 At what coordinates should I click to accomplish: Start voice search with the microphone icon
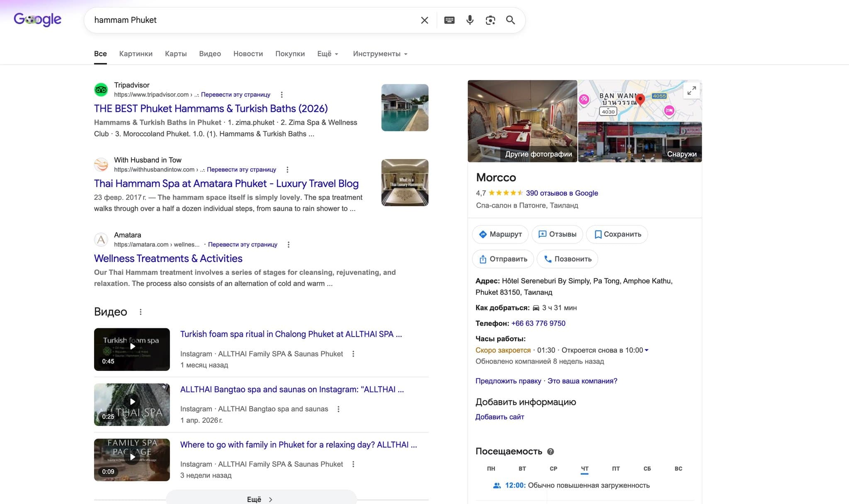470,20
